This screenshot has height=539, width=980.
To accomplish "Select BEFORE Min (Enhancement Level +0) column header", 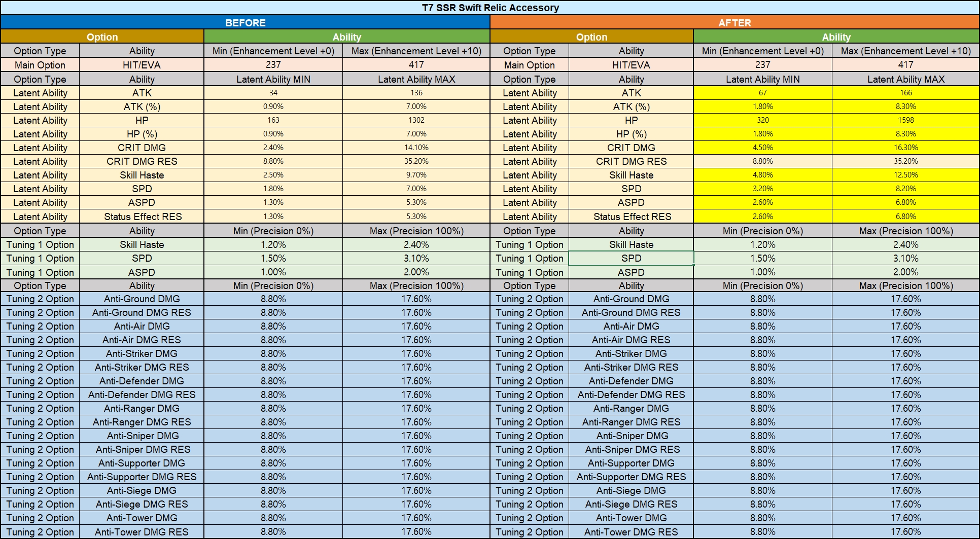I will point(273,51).
